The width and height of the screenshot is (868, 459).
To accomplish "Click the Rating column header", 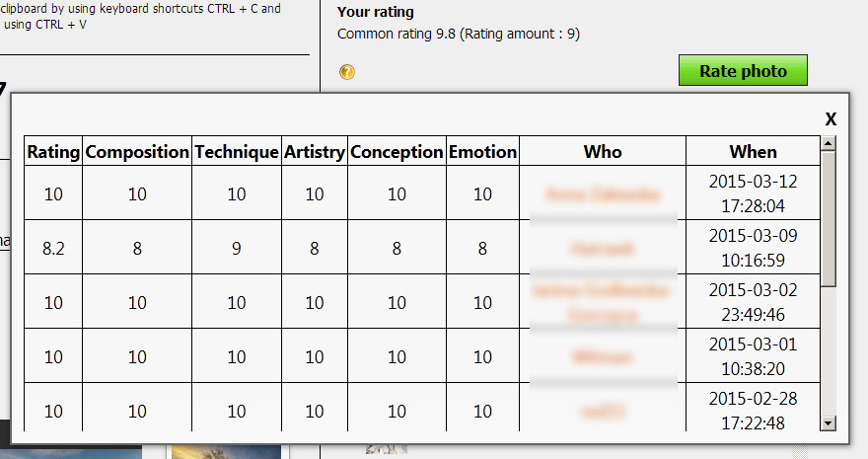I will coord(53,152).
